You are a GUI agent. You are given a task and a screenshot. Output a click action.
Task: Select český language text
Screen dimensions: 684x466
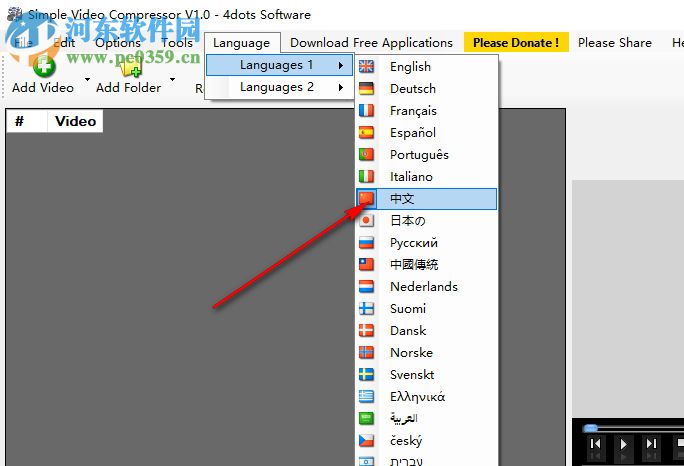pyautogui.click(x=406, y=441)
